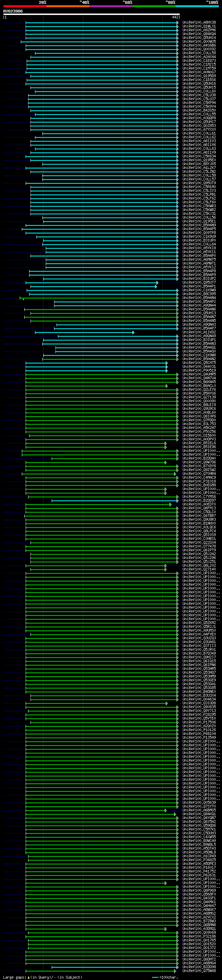The height and width of the screenshot is (980, 222).
Task: Select hit label UniRef100_Q2LEY6
Action: [x=199, y=390]
